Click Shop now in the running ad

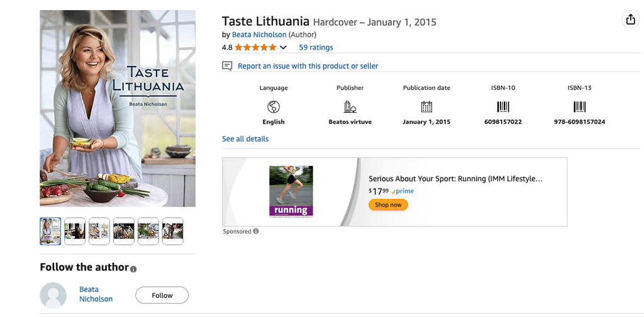[388, 205]
